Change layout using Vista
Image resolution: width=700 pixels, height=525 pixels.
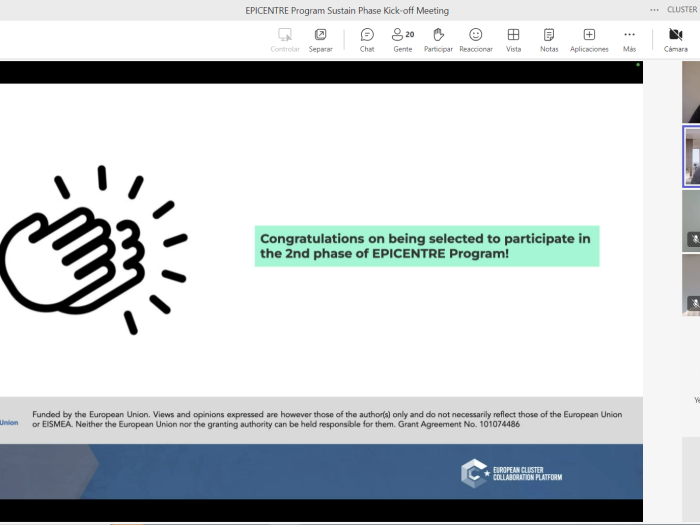pos(513,40)
